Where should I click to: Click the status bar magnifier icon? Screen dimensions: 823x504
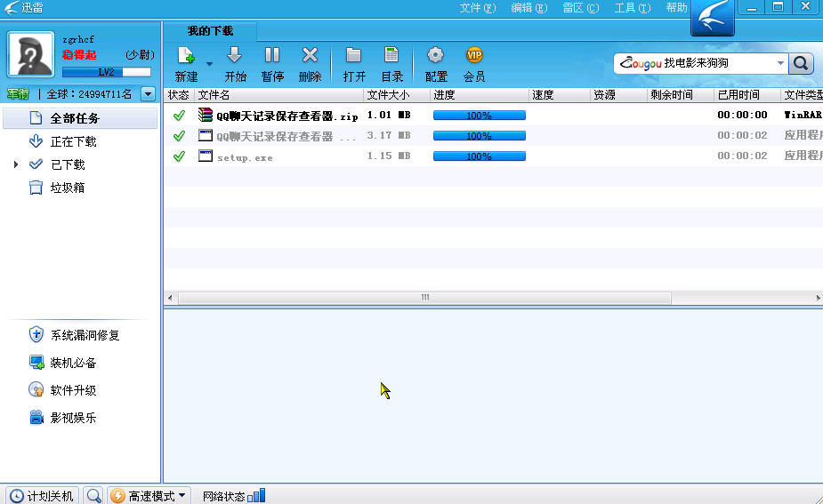pos(93,496)
